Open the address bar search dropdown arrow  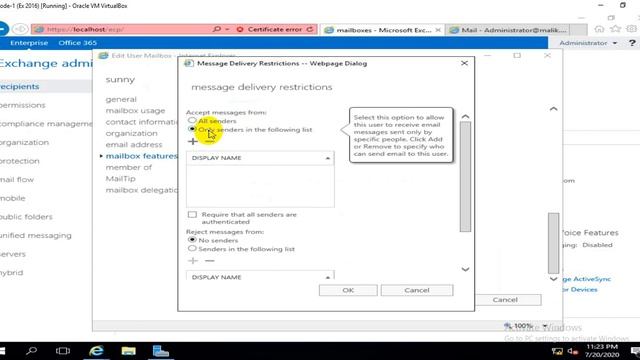click(227, 29)
